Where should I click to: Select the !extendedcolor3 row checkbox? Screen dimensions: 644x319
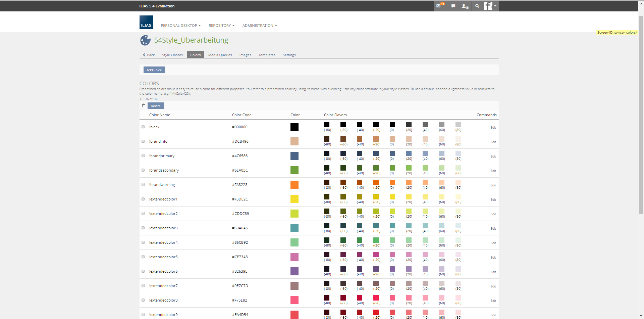click(143, 228)
